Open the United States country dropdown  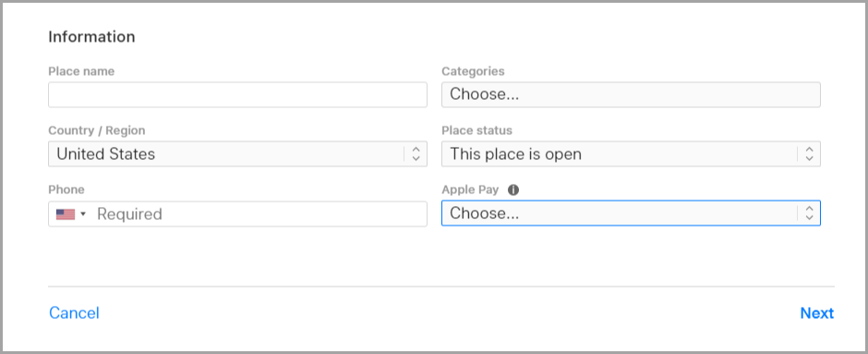237,154
